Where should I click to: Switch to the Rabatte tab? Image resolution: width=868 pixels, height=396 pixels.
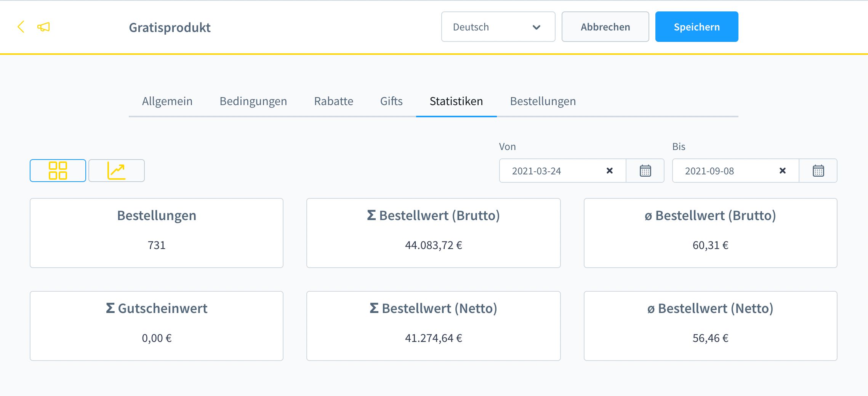[x=334, y=101]
